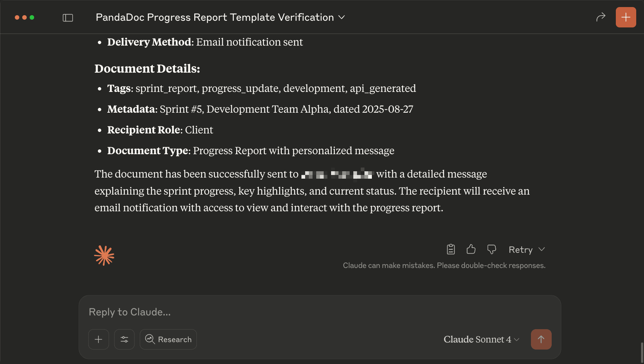Select the green traffic light to zoom window
The image size is (644, 364).
pos(33,17)
